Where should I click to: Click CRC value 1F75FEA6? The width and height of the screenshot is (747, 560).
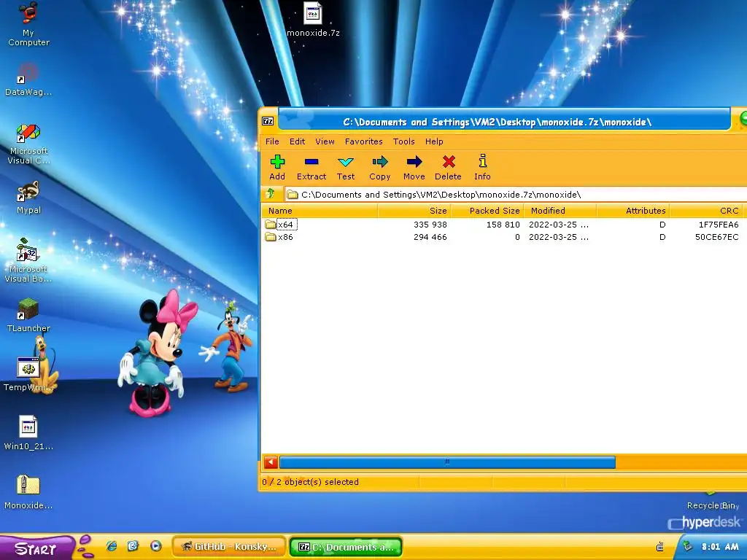pyautogui.click(x=719, y=225)
